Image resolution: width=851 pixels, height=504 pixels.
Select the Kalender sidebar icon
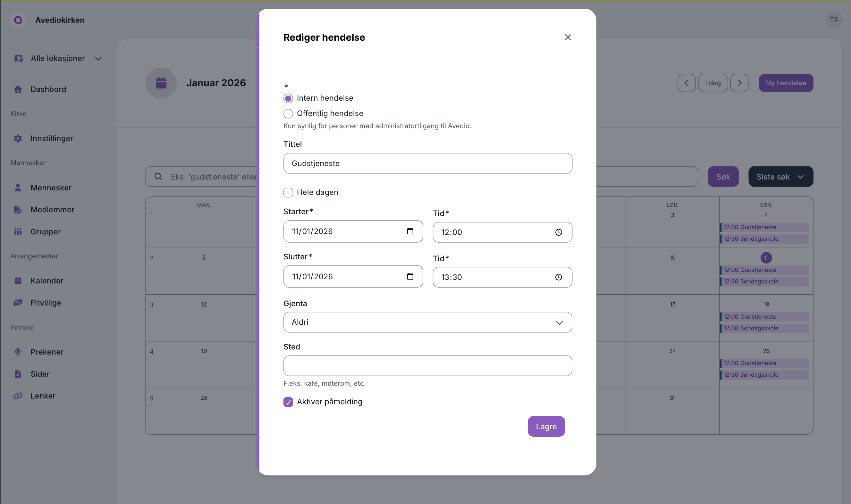[x=18, y=281]
